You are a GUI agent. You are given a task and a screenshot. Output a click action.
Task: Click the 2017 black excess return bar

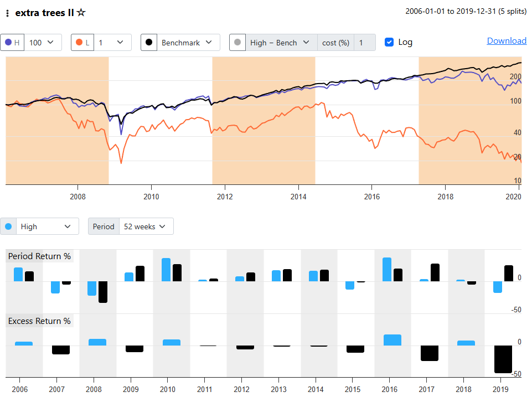coord(430,353)
